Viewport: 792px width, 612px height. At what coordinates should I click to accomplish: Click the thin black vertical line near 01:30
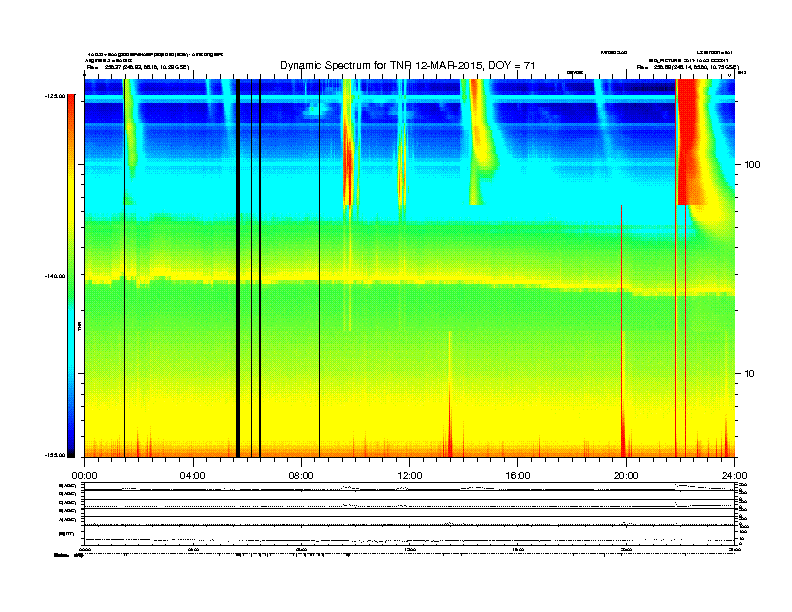[x=124, y=268]
